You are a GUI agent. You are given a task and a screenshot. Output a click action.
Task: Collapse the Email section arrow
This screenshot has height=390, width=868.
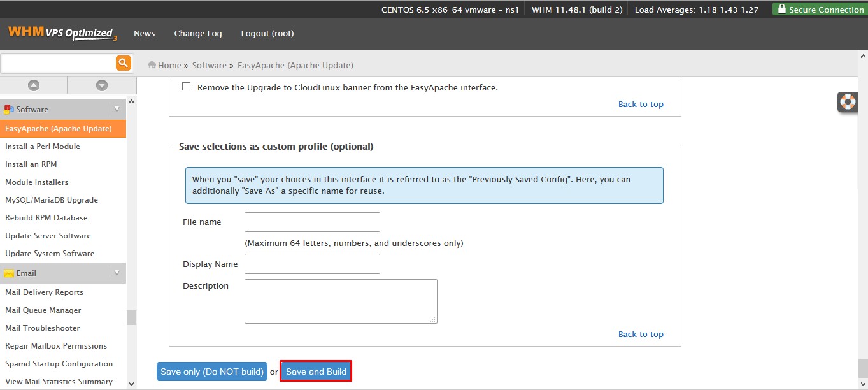click(117, 273)
